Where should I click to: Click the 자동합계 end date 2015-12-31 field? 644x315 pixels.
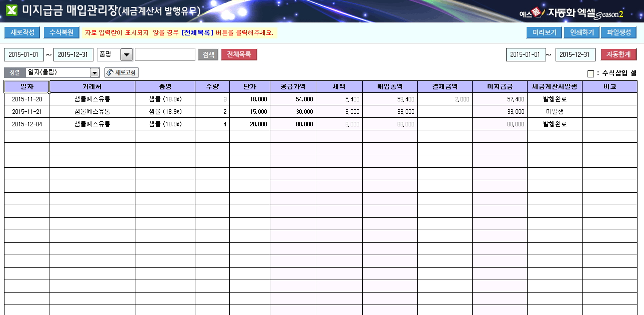pos(576,54)
